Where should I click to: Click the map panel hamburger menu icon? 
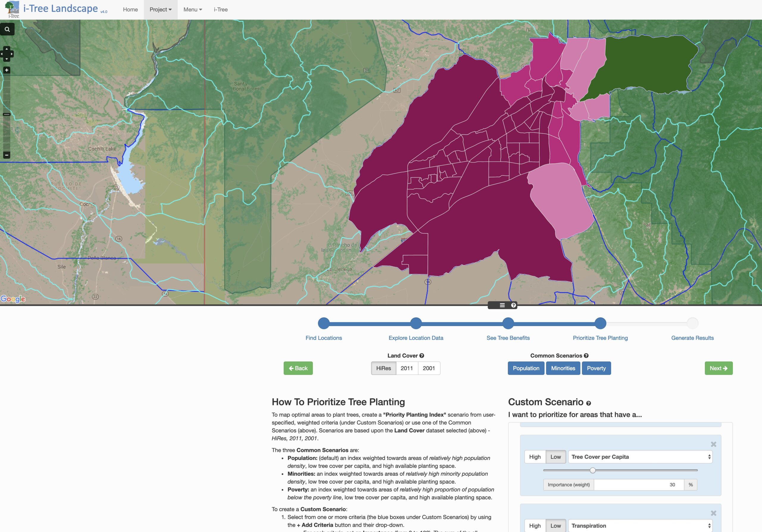pos(502,305)
